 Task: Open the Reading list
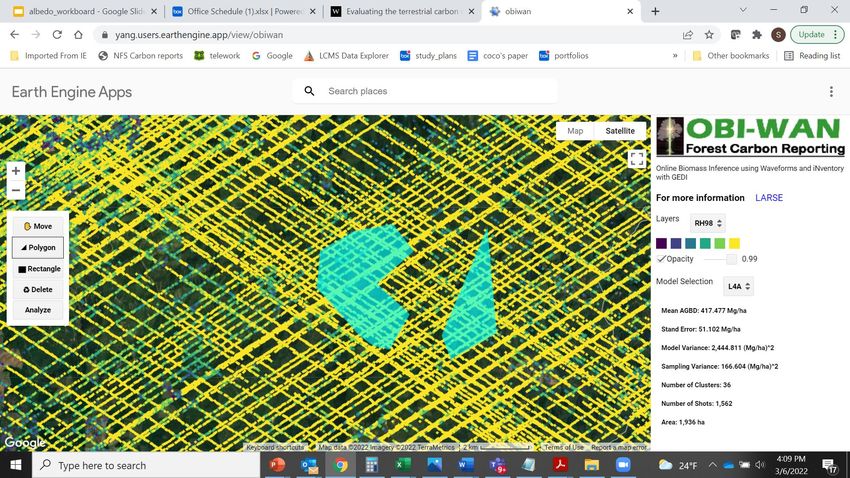tap(812, 56)
